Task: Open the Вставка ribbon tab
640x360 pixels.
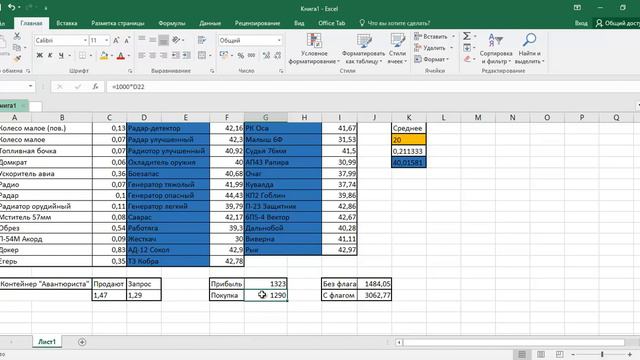Action: point(67,23)
